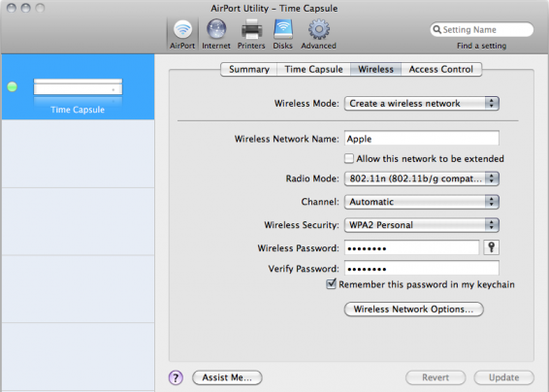Image resolution: width=549 pixels, height=392 pixels.
Task: Open the Radio Mode dropdown
Action: (422, 179)
